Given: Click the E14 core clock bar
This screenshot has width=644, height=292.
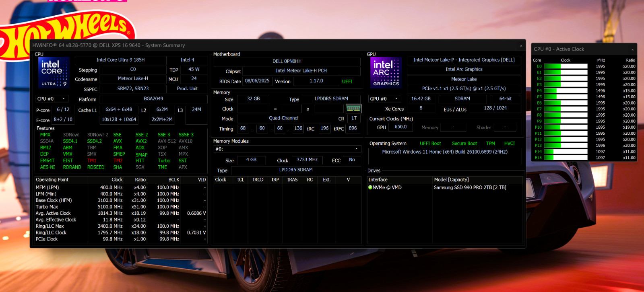Looking at the screenshot, I should tap(566, 152).
